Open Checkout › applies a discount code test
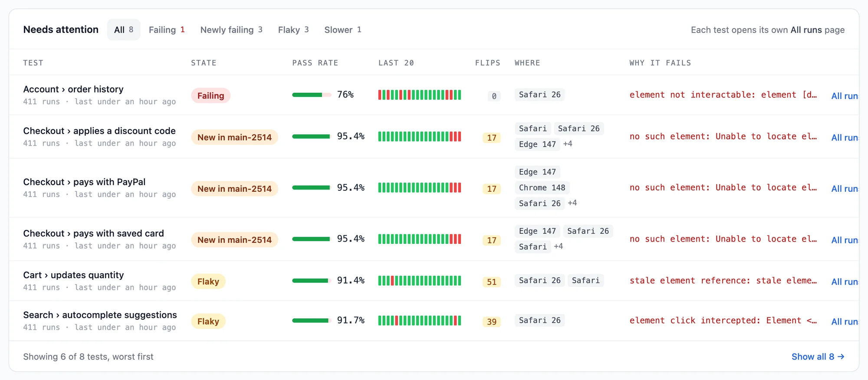This screenshot has height=380, width=868. 99,131
